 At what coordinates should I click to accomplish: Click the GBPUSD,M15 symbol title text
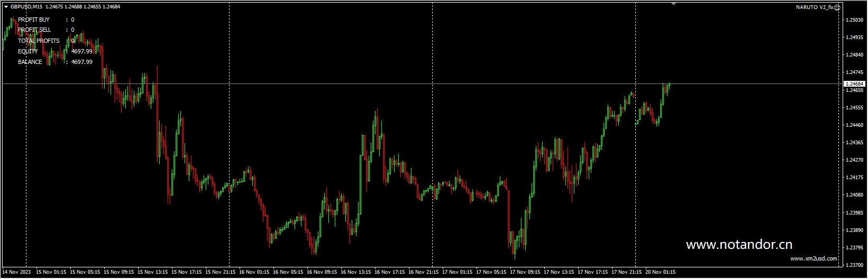26,7
